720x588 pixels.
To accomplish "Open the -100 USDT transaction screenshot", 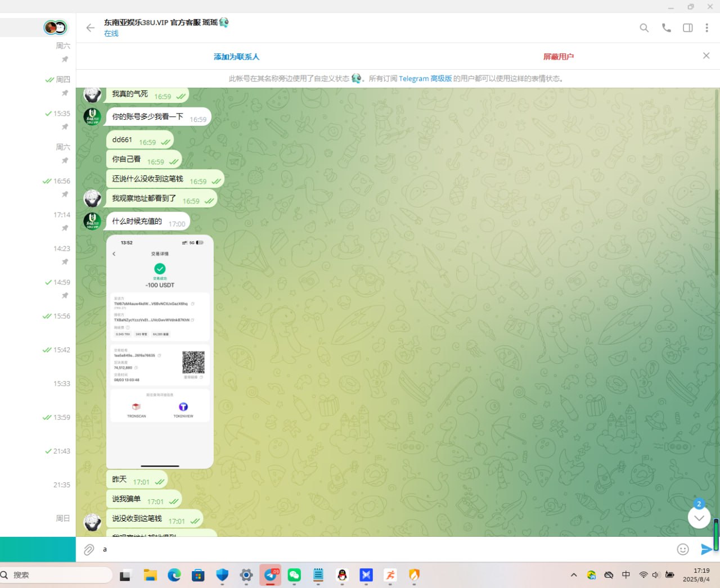I will coord(160,351).
